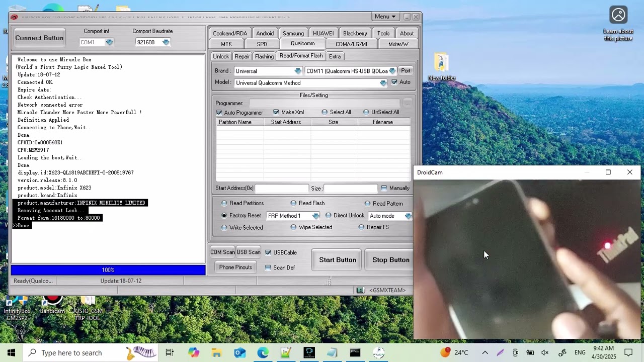
Task: Click the COM Scan button
Action: click(222, 252)
